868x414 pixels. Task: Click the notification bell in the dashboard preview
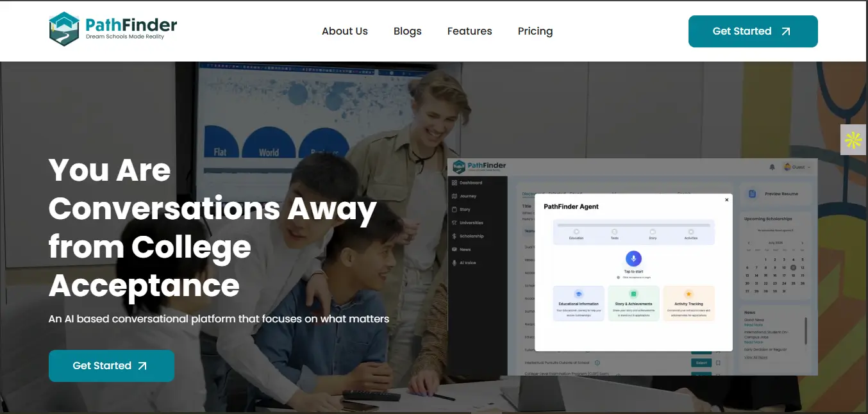[772, 167]
